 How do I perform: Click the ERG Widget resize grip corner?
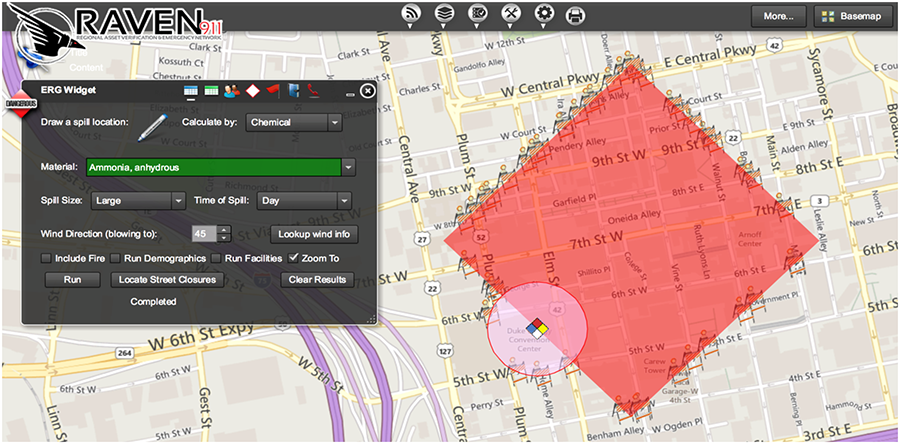(370, 319)
